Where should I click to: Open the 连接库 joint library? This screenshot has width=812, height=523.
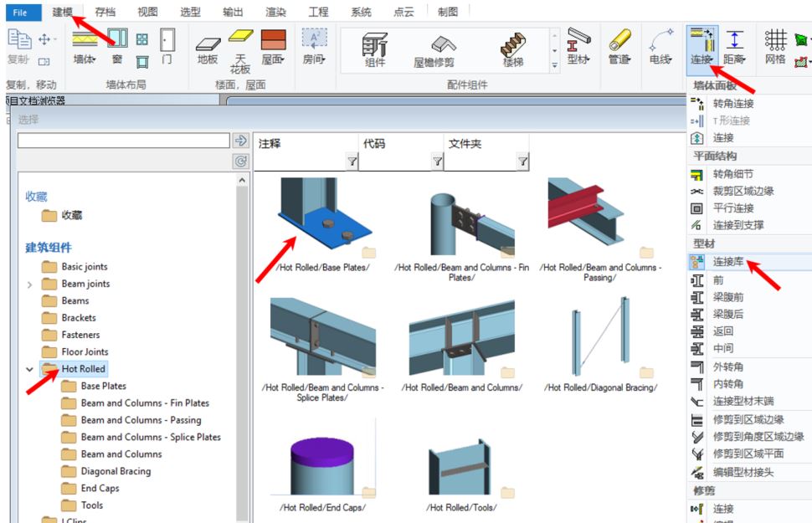(x=727, y=262)
